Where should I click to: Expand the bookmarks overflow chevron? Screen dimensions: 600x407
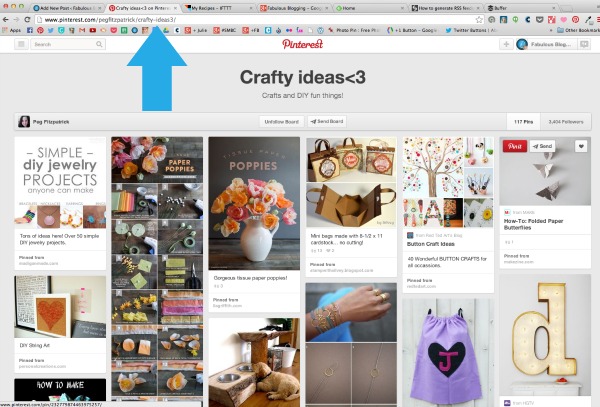coord(551,30)
